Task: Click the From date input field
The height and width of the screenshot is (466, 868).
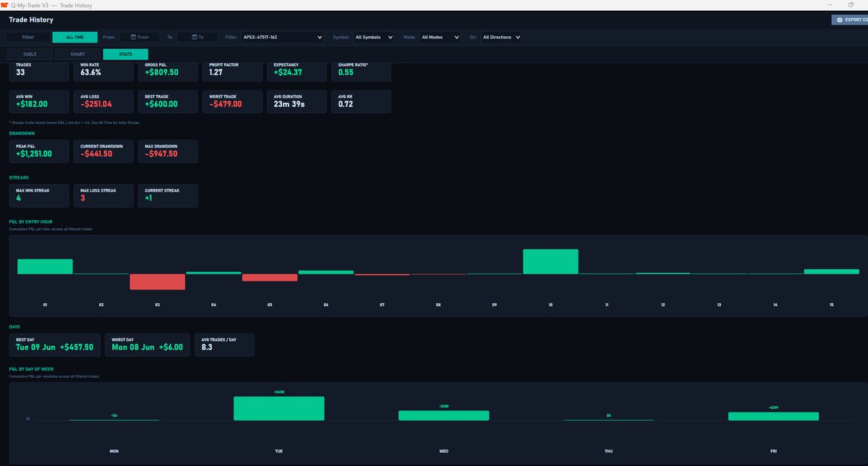Action: pos(140,37)
